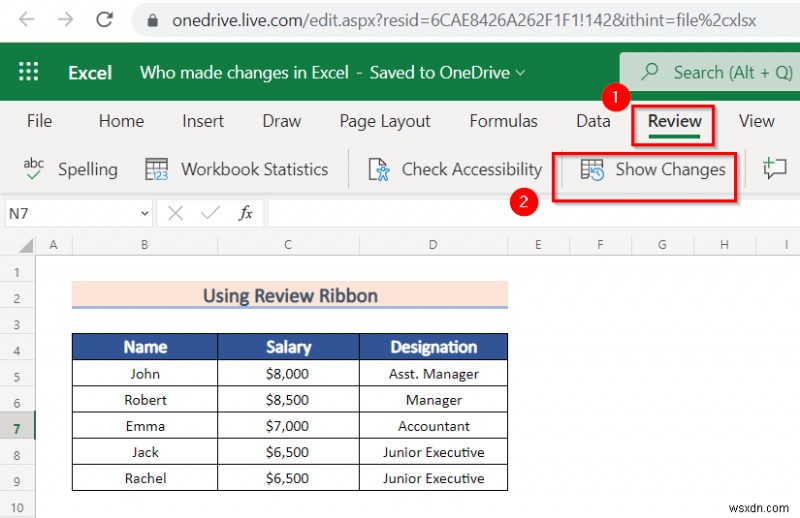Reload the page with the refresh icon
Viewport: 800px width, 518px height.
[105, 20]
